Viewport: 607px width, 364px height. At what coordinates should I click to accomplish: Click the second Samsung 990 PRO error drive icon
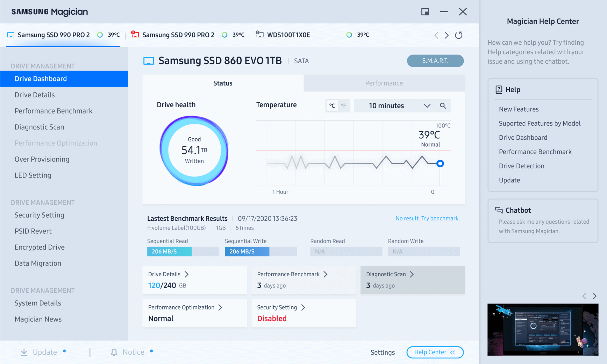(135, 34)
